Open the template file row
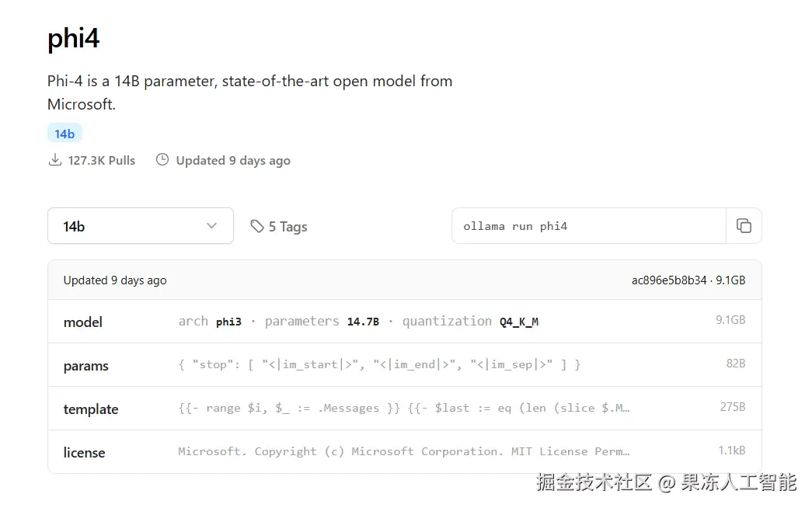Viewport: 812px width, 508px height. [91, 409]
